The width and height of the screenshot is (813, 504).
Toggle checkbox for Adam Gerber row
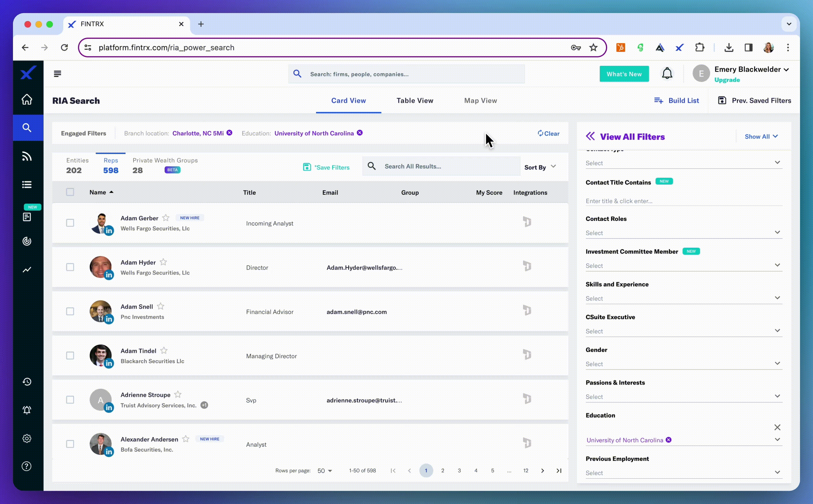pos(70,222)
